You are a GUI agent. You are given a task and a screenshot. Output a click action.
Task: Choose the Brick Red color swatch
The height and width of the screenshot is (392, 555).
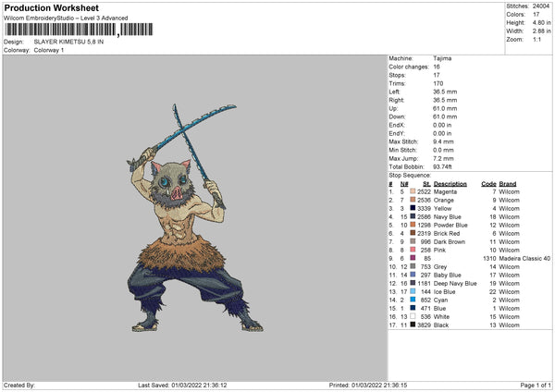413,233
